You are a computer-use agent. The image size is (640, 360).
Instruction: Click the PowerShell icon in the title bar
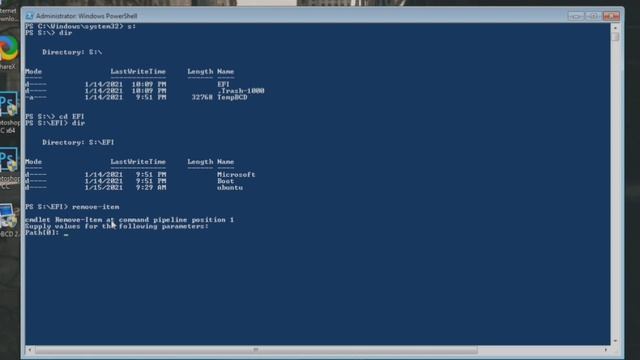click(x=29, y=16)
